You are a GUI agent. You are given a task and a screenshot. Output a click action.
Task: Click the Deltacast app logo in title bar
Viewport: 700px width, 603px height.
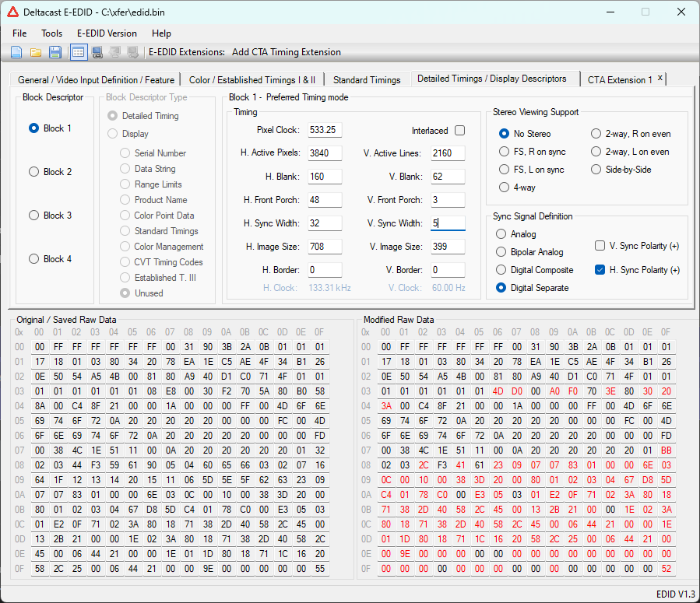[12, 12]
